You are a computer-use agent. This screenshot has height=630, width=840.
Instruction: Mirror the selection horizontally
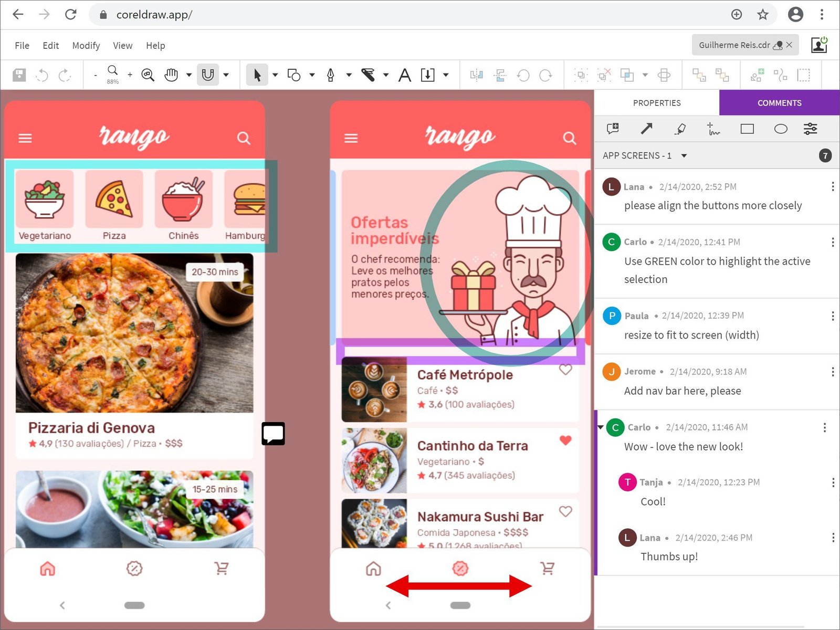477,75
